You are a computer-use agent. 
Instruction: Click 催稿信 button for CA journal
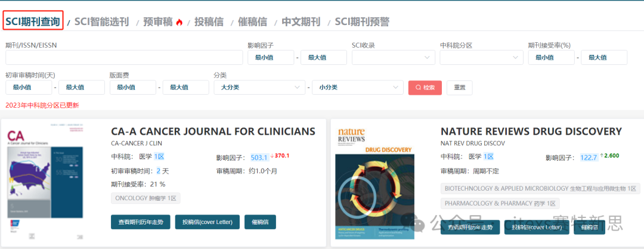point(260,222)
